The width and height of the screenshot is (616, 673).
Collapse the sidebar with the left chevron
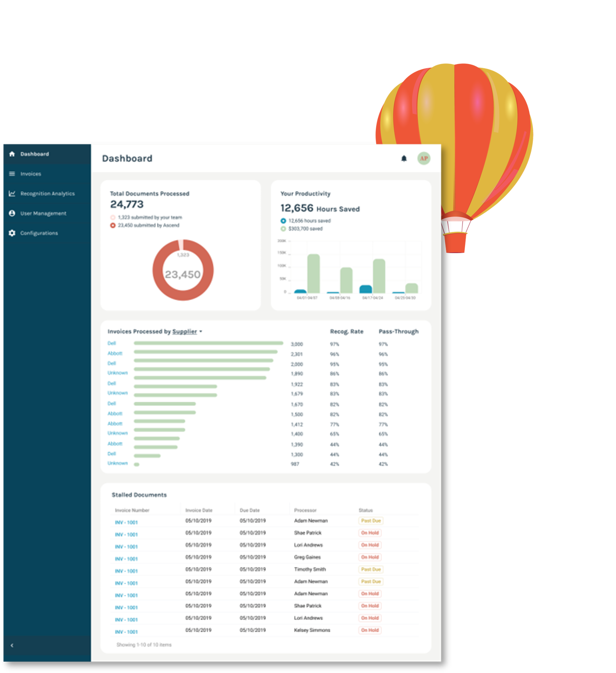pyautogui.click(x=12, y=646)
